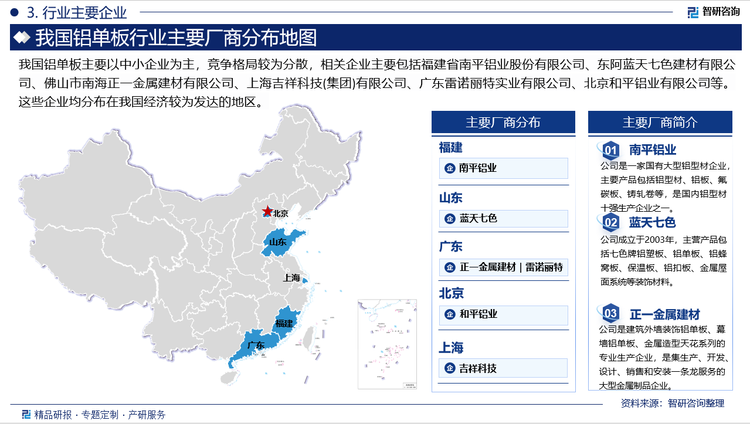Click the enterprise icon next to 正一金属建材

(x=450, y=267)
